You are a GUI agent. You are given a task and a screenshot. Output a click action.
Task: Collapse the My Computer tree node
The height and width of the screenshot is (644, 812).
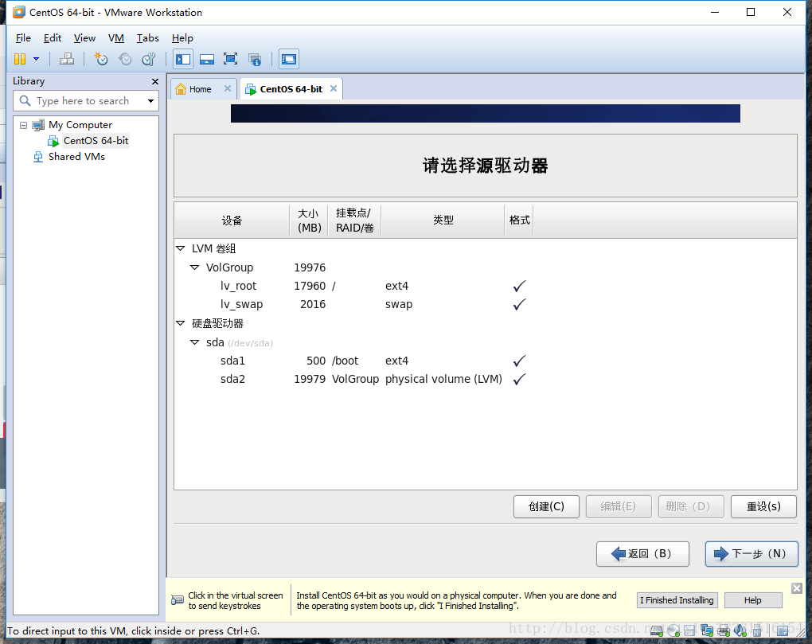[23, 125]
